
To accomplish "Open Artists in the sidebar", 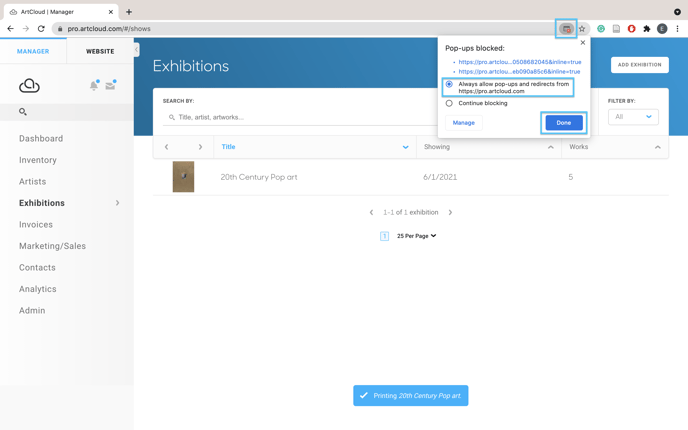I will point(32,182).
